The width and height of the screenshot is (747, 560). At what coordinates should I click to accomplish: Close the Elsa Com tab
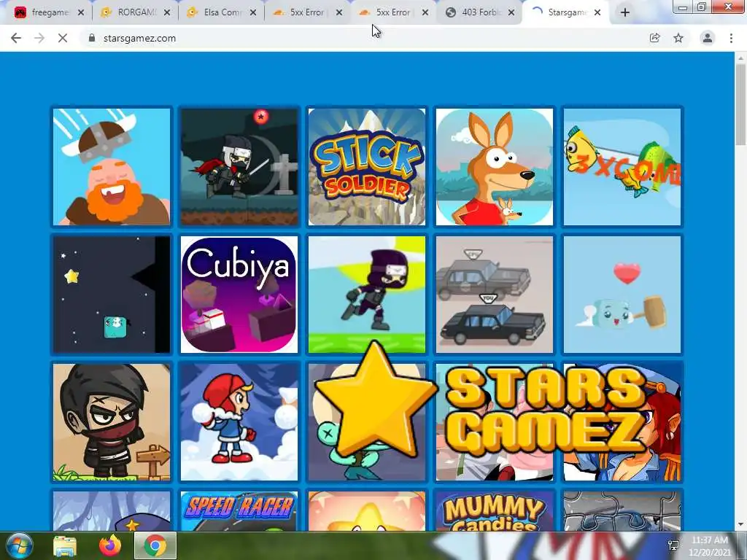click(x=253, y=12)
